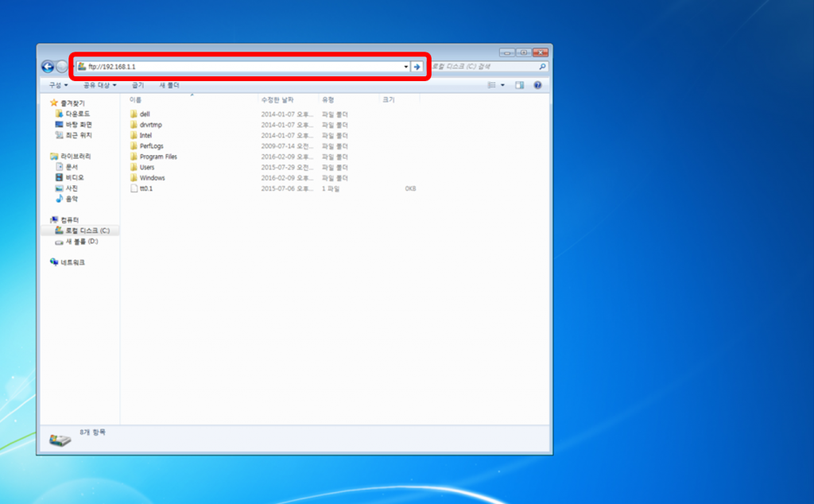
Task: Open the 사진 library
Action: coord(67,188)
